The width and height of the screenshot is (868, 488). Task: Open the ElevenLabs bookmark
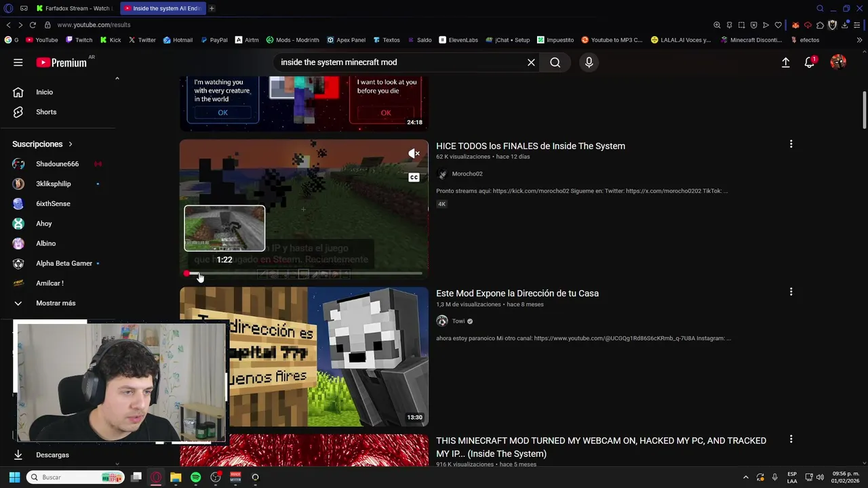point(458,40)
